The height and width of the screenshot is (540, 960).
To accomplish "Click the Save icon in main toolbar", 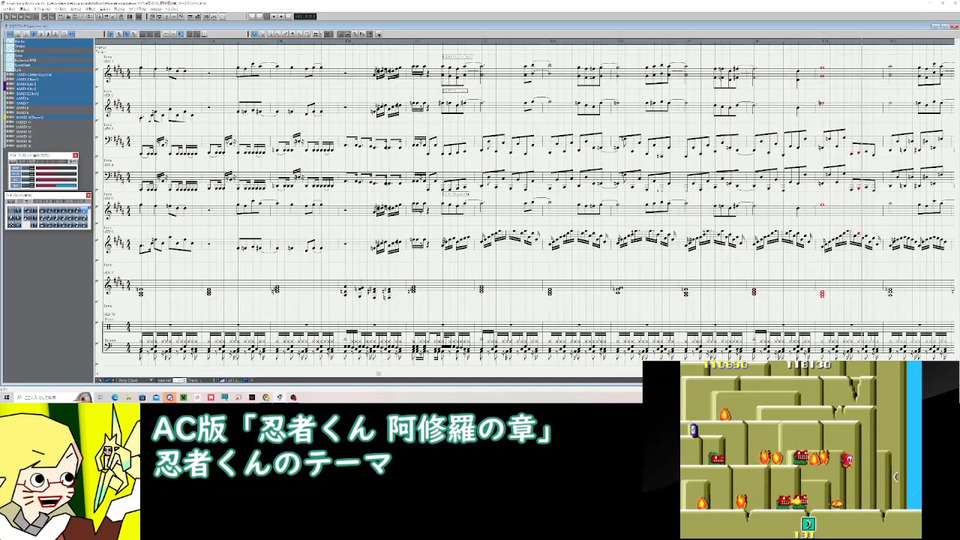I will [x=21, y=17].
